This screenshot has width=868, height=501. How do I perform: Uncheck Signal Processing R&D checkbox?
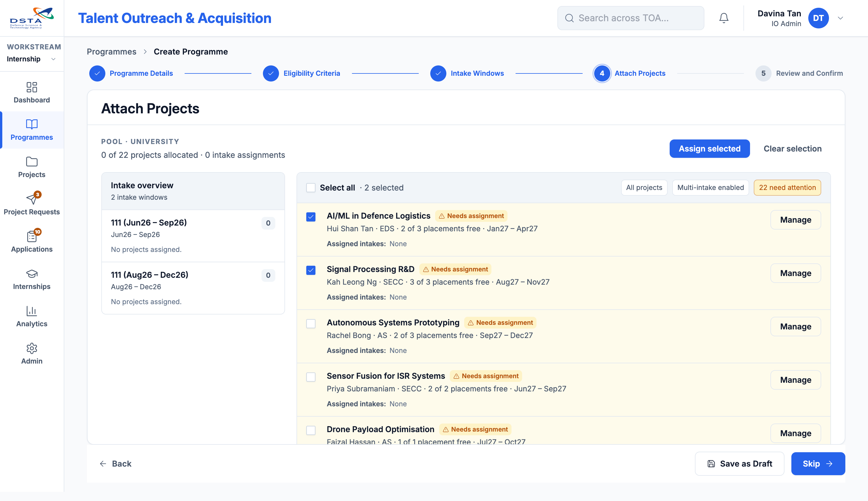click(311, 270)
